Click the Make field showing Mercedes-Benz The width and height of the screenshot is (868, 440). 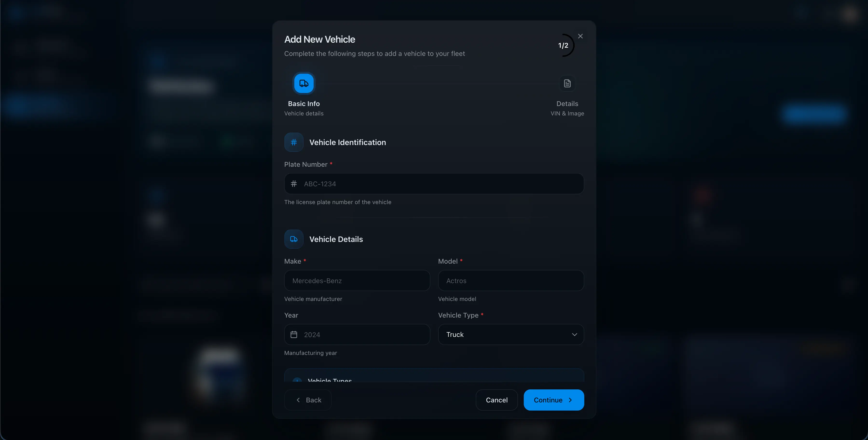coord(357,280)
